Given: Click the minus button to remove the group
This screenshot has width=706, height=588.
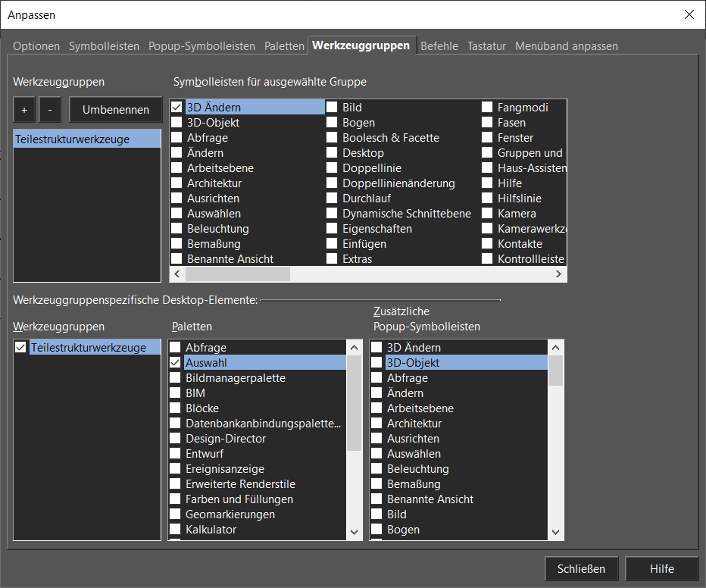Looking at the screenshot, I should coord(50,110).
